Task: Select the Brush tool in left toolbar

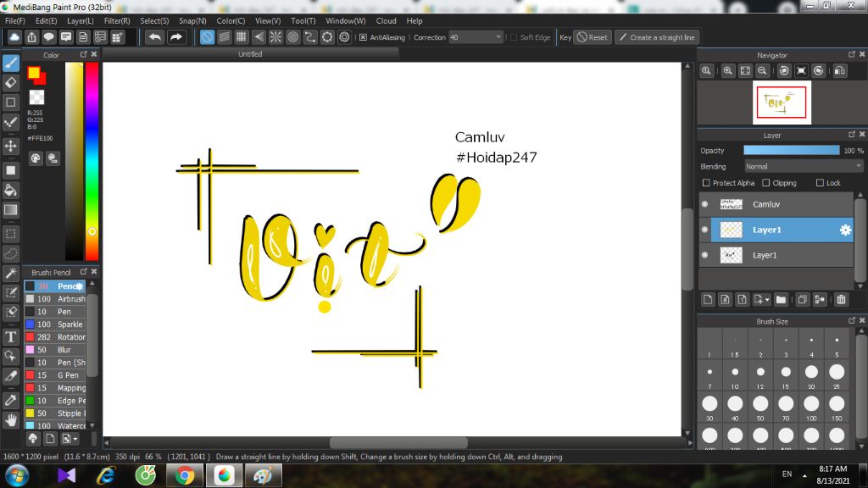Action: [10, 63]
